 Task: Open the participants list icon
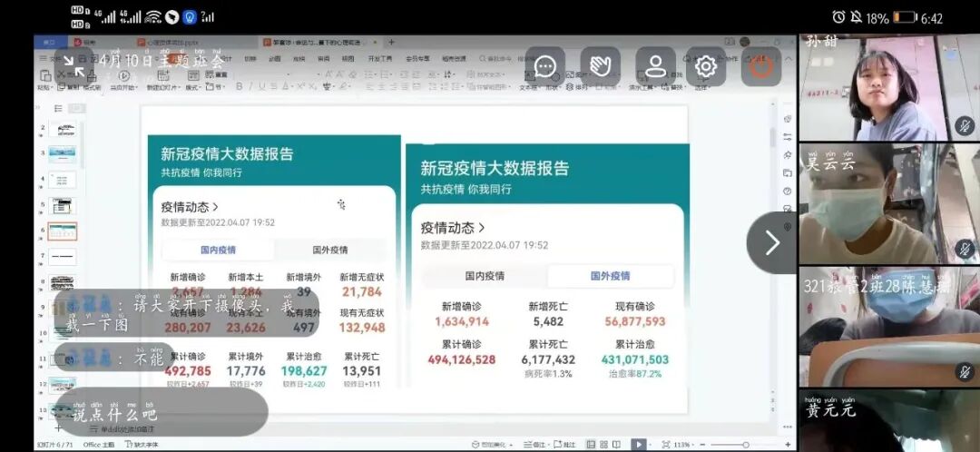point(656,66)
